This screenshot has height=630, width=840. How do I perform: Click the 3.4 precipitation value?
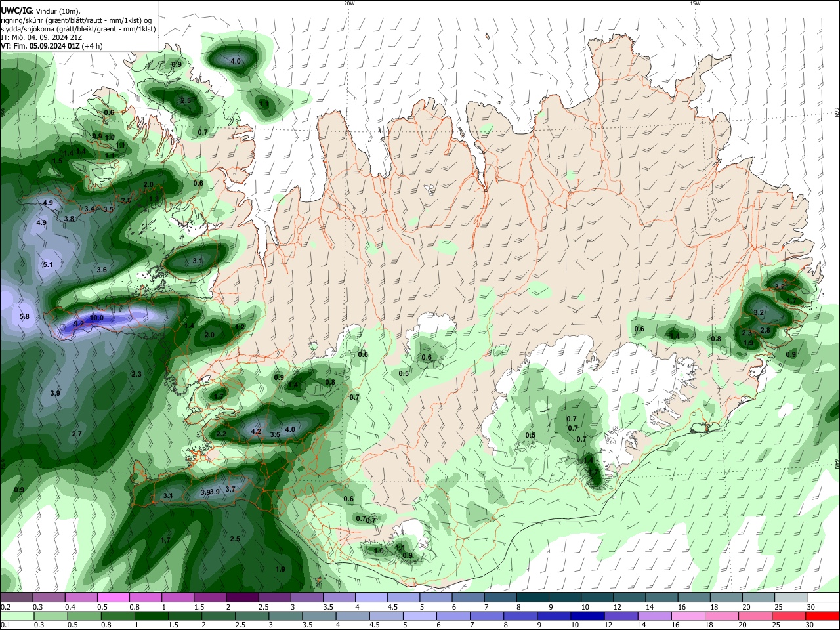point(89,209)
